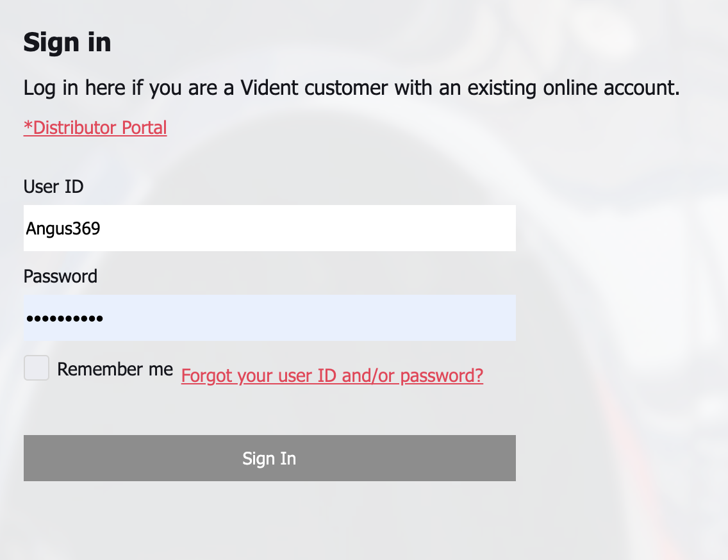Click the Remember me label text
The height and width of the screenshot is (560, 728).
[x=115, y=369]
